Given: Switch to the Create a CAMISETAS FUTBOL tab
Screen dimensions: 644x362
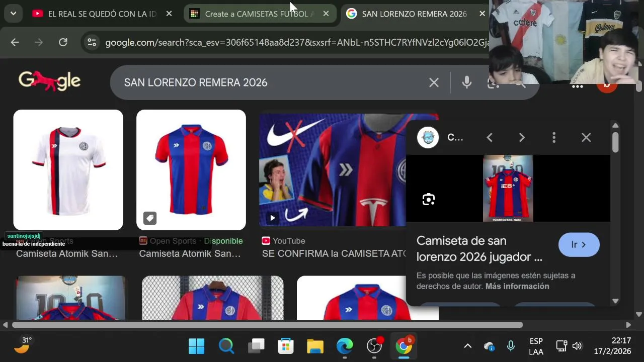Looking at the screenshot, I should [260, 14].
